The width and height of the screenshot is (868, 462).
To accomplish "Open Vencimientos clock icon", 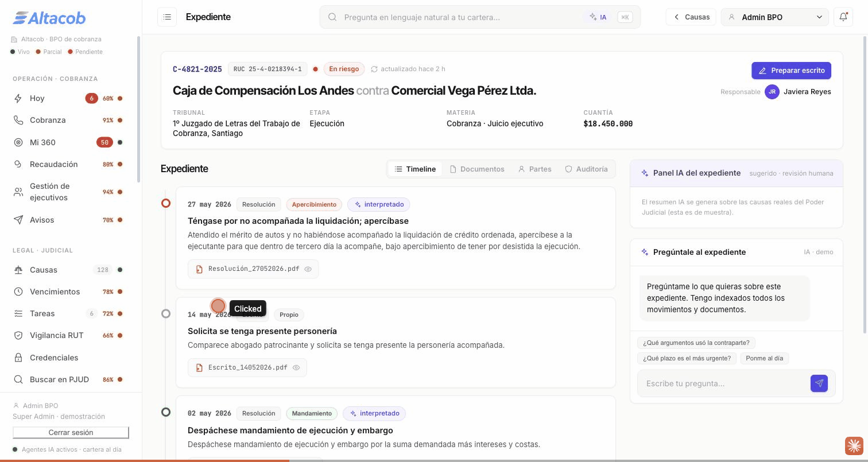I will tap(18, 292).
